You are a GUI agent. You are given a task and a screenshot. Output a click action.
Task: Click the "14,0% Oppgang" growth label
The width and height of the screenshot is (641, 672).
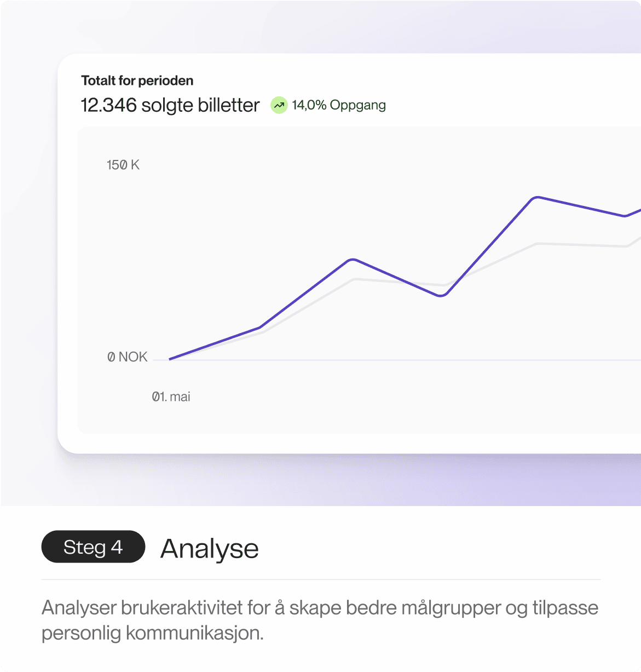(339, 105)
